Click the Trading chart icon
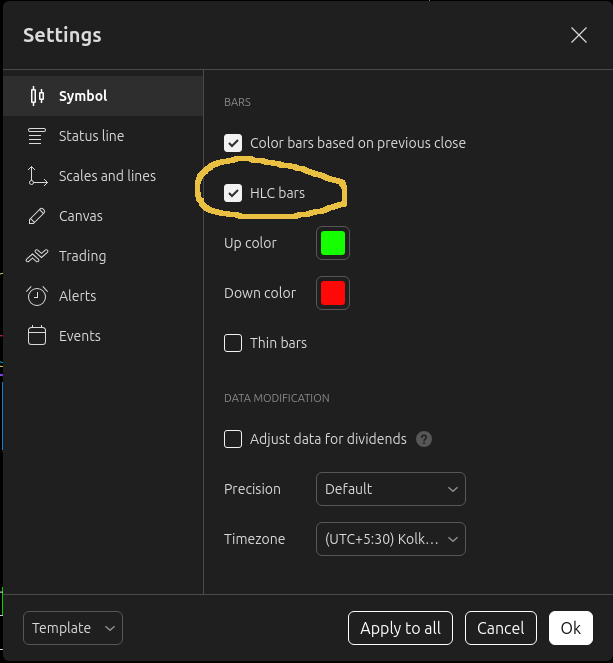Screen dimensions: 613x663 pyautogui.click(x=37, y=256)
